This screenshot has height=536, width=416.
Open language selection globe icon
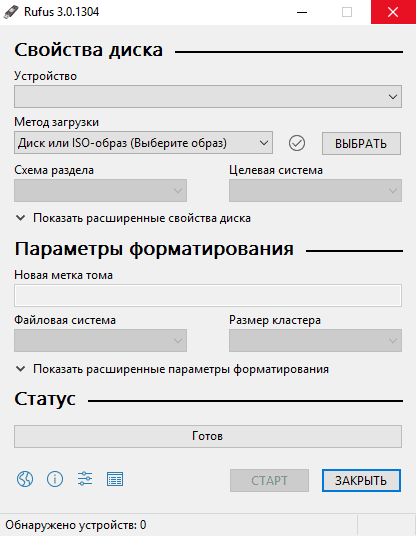tap(25, 479)
